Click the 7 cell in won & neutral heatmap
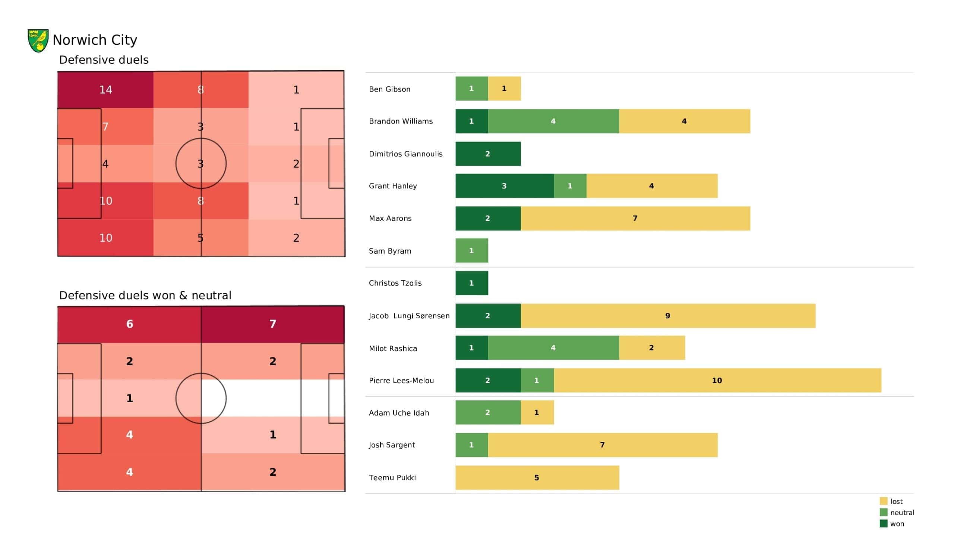This screenshot has width=954, height=560. coord(272,324)
